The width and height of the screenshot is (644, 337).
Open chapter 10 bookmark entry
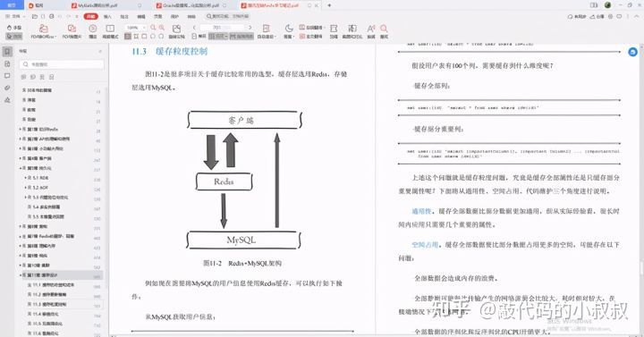38,265
